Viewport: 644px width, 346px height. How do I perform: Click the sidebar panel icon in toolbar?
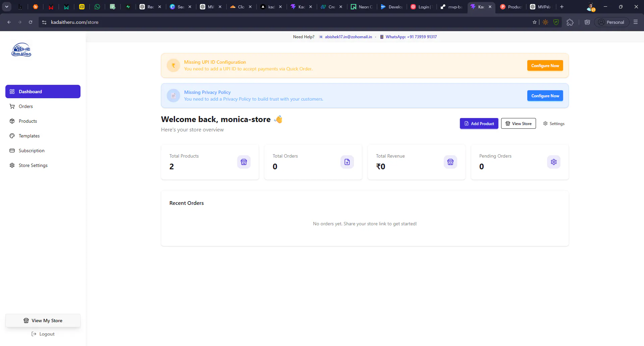point(587,22)
